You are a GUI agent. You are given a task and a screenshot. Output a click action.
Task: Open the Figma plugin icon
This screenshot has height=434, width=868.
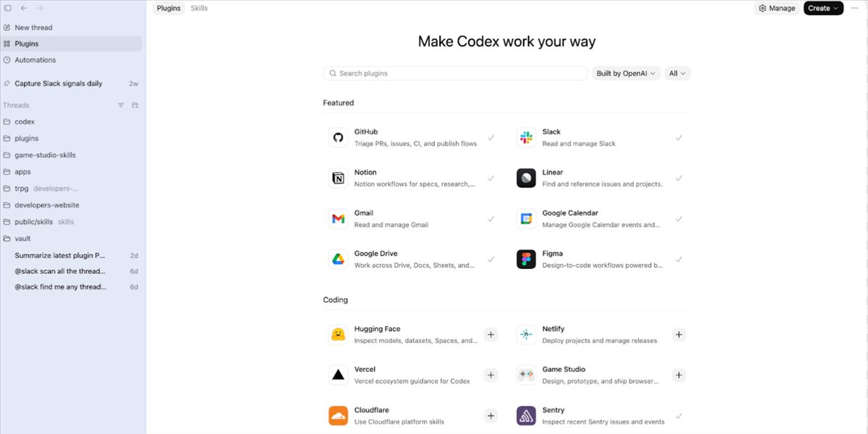coord(526,259)
